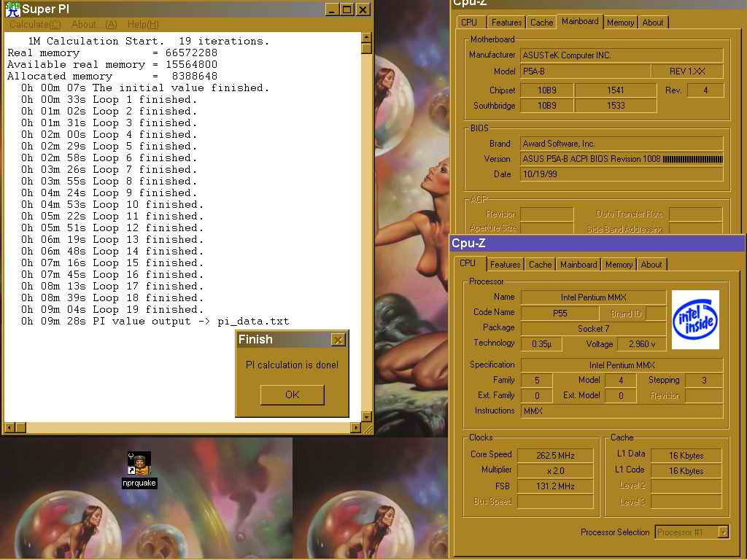Viewport: 747px width, 560px height.
Task: Switch to Memory tab in back Cpu-Z window
Action: point(620,23)
